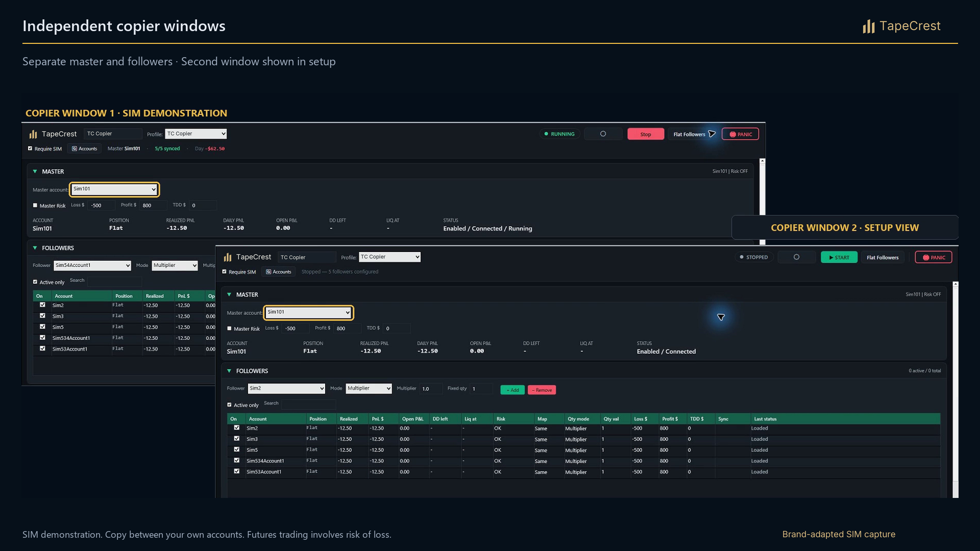Hit the PANIC button in window 1
This screenshot has width=980, height=551.
740,134
